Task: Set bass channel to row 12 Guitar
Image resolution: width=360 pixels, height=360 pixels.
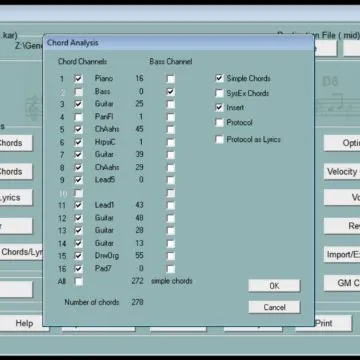Action: click(x=170, y=218)
